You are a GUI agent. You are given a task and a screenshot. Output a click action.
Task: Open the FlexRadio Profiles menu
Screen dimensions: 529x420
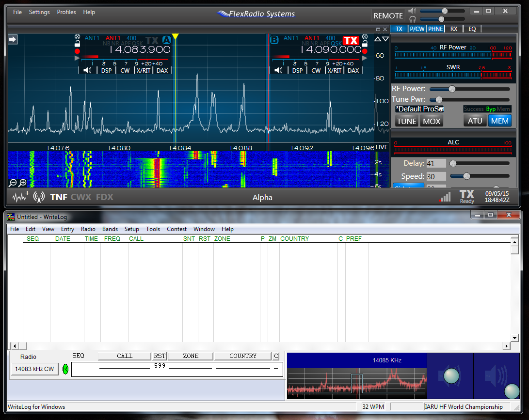tap(66, 12)
